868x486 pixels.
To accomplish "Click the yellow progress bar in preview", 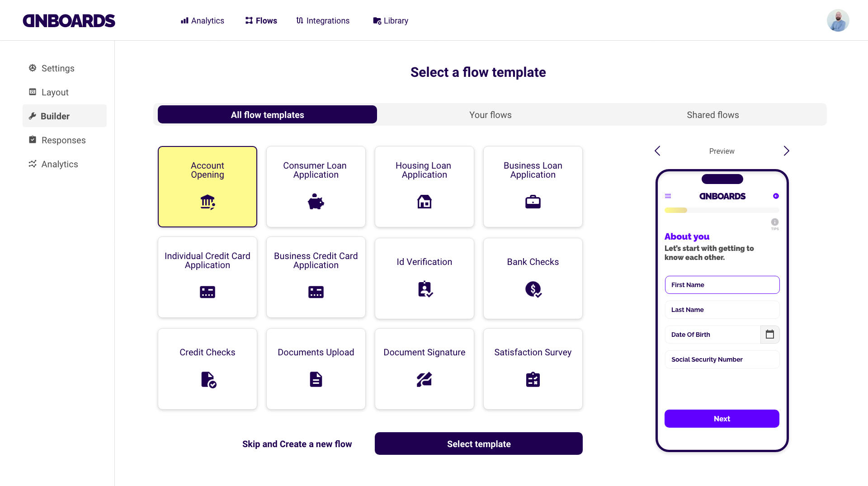I will [676, 210].
